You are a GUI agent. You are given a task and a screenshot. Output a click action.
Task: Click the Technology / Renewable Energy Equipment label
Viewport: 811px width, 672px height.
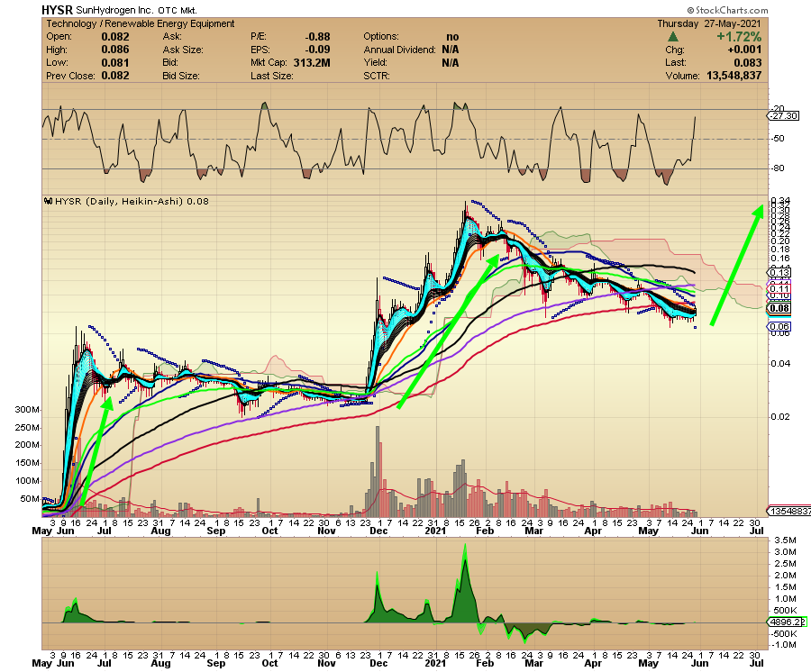click(141, 23)
